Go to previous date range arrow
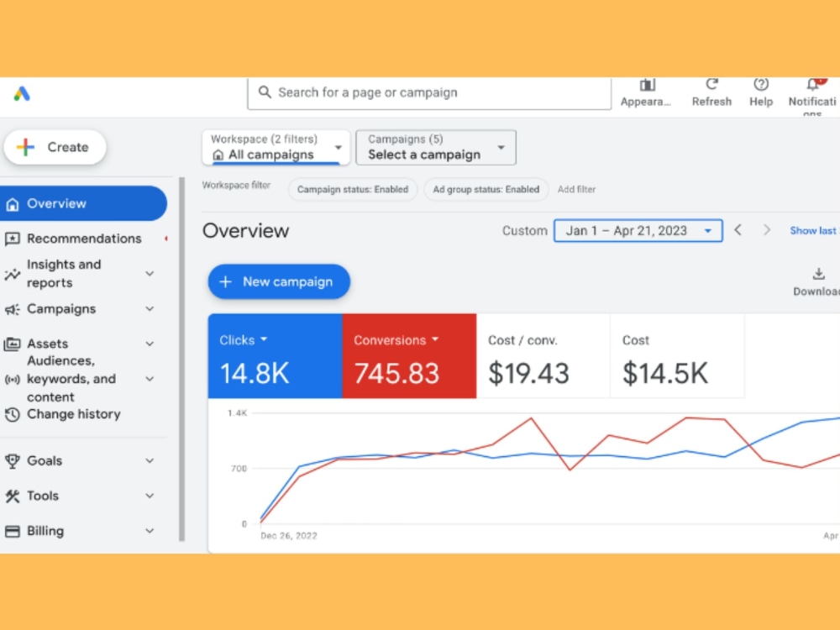Image resolution: width=840 pixels, height=630 pixels. pyautogui.click(x=738, y=230)
